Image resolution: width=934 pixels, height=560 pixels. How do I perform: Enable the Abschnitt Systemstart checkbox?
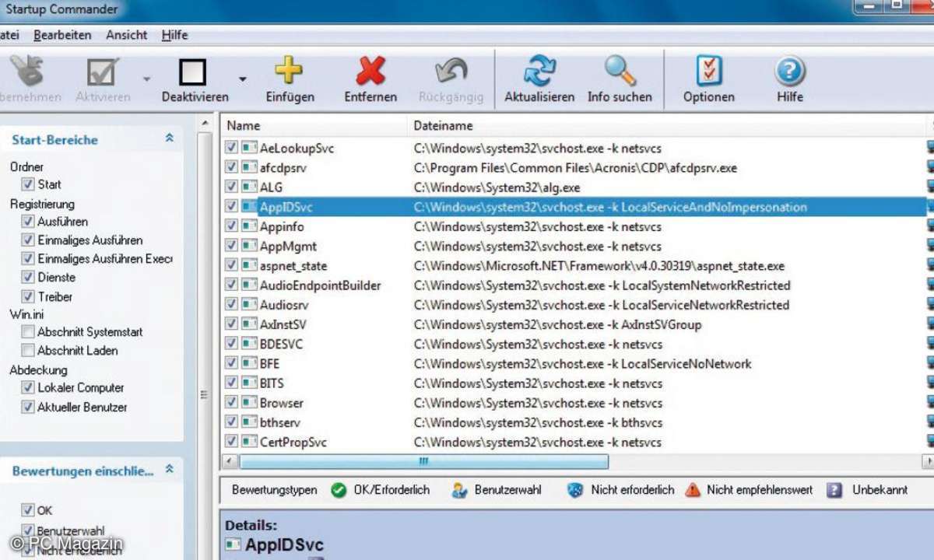tap(29, 331)
